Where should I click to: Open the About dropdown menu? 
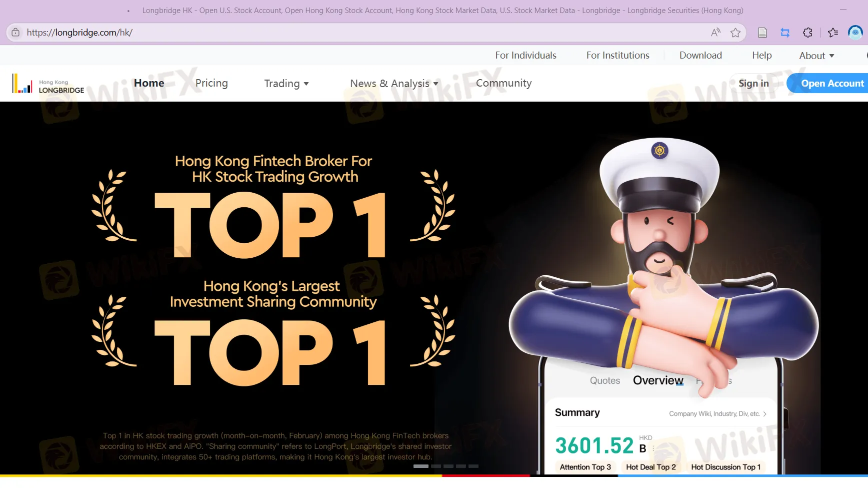tap(816, 56)
